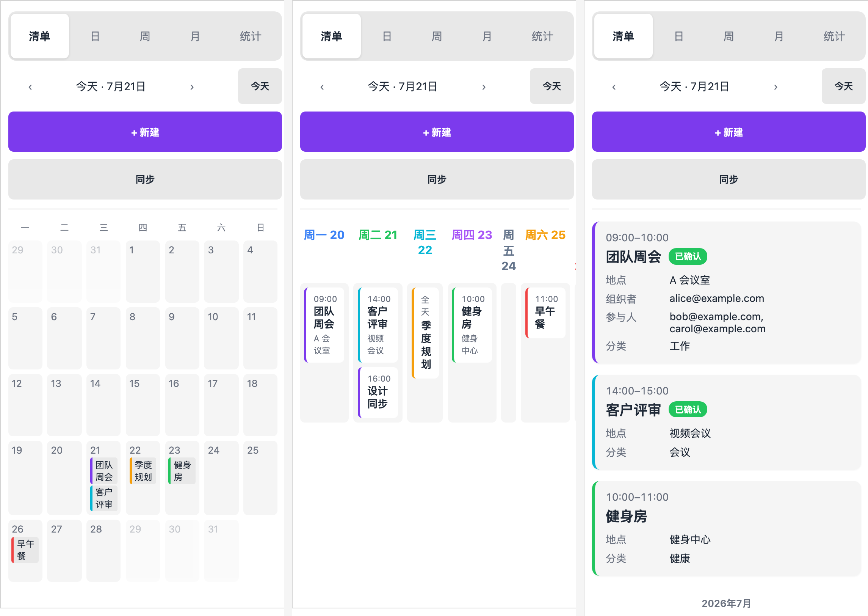Viewport: 868px width, 616px height.
Task: Go to next day in left panel
Action: (x=192, y=87)
